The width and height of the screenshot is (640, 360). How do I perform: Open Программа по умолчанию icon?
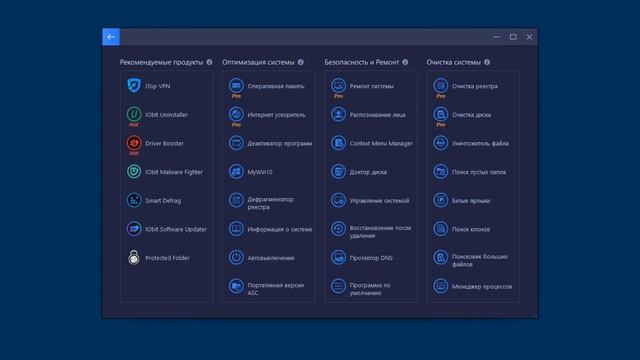click(338, 286)
